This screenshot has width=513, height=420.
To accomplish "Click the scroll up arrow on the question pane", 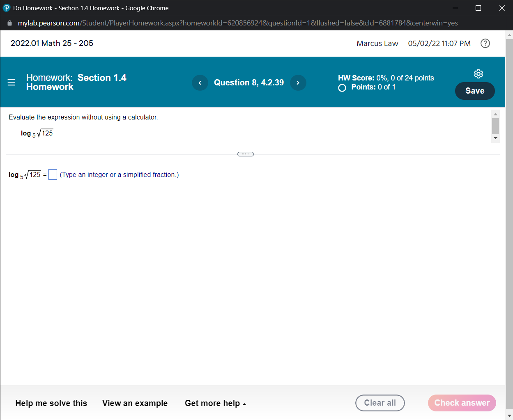I will [x=495, y=114].
